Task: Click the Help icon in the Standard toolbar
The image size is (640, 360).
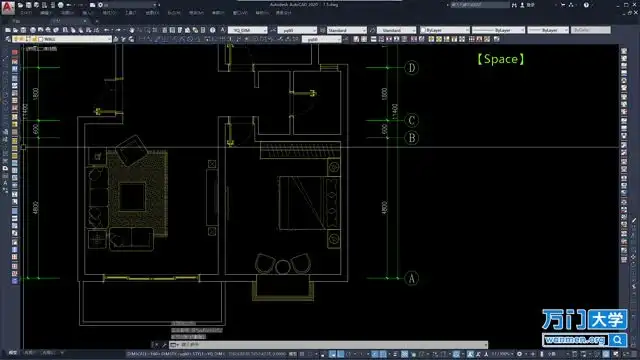Action: pyautogui.click(x=213, y=30)
